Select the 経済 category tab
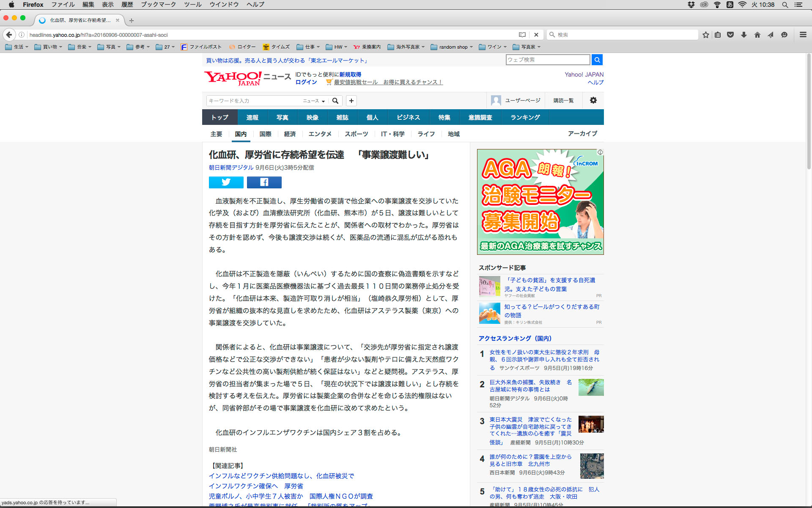This screenshot has height=508, width=812. 290,134
